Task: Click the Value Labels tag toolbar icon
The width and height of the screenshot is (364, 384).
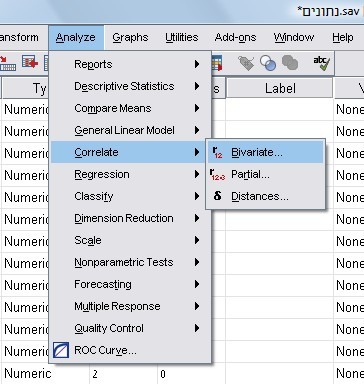Action: click(x=246, y=63)
